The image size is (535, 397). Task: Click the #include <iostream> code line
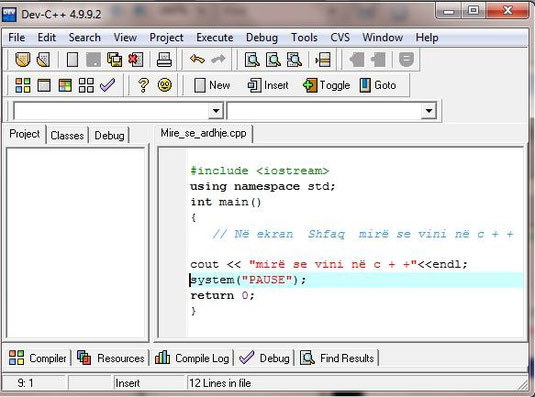coord(260,171)
